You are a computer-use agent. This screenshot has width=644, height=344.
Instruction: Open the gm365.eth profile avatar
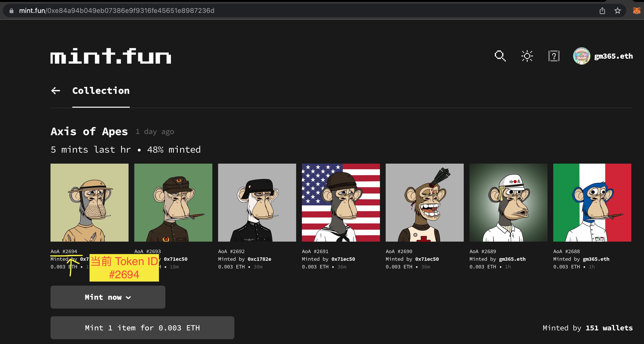coord(582,56)
